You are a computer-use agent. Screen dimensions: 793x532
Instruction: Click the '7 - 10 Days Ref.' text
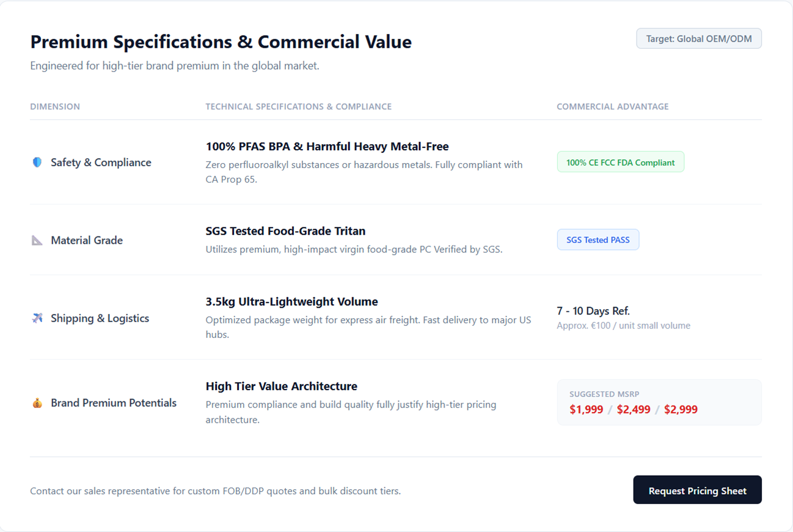pos(593,311)
